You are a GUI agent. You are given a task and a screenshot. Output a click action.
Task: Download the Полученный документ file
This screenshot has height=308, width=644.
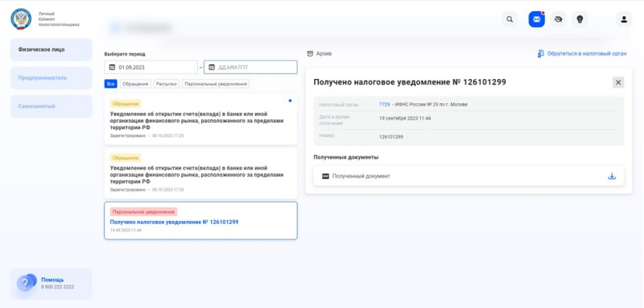point(612,176)
